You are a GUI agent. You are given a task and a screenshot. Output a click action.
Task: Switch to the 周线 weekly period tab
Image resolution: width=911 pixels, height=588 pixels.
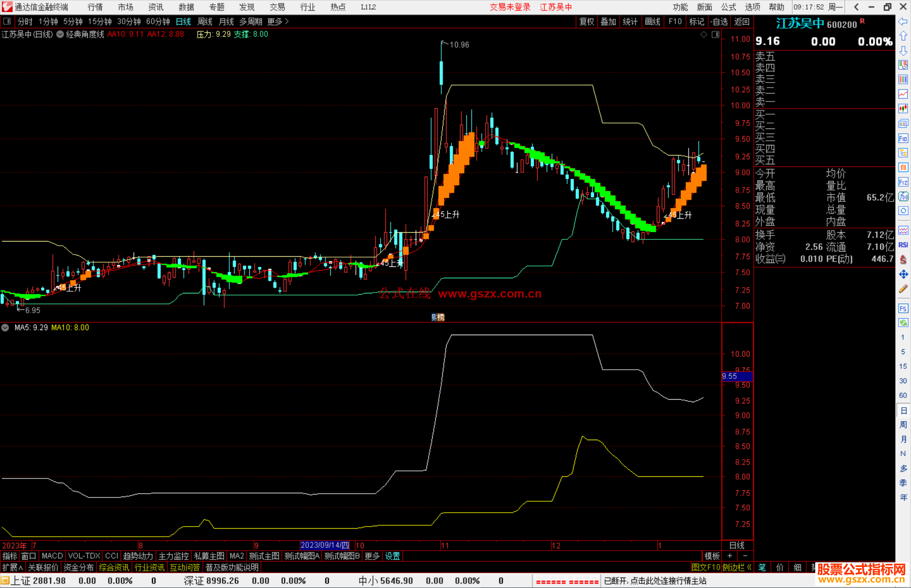click(x=205, y=21)
